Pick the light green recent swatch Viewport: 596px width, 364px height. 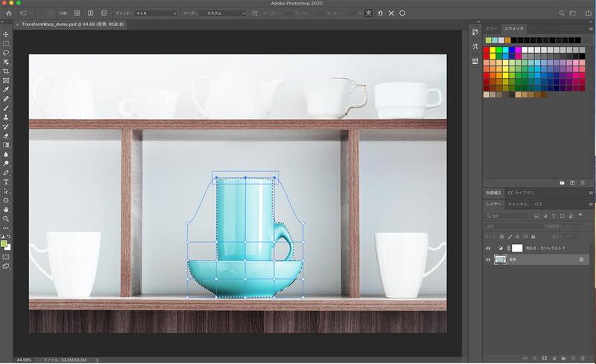pos(489,40)
